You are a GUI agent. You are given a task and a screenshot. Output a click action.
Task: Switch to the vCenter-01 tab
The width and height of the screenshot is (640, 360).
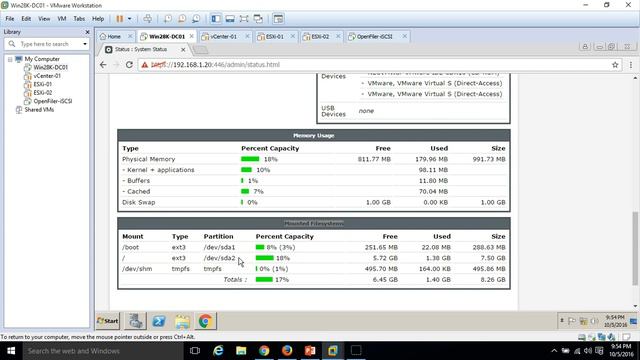pyautogui.click(x=223, y=36)
